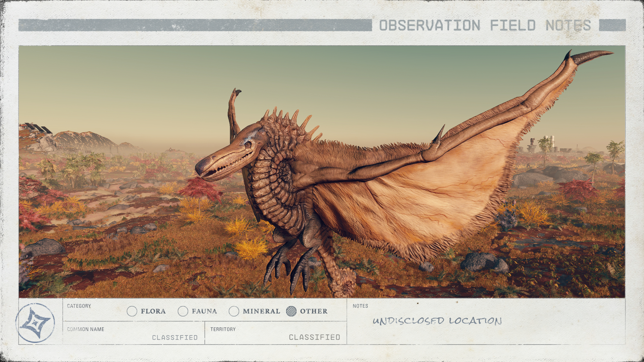Click the 'Observation Field Notes' title
This screenshot has width=644, height=362.
pyautogui.click(x=485, y=25)
